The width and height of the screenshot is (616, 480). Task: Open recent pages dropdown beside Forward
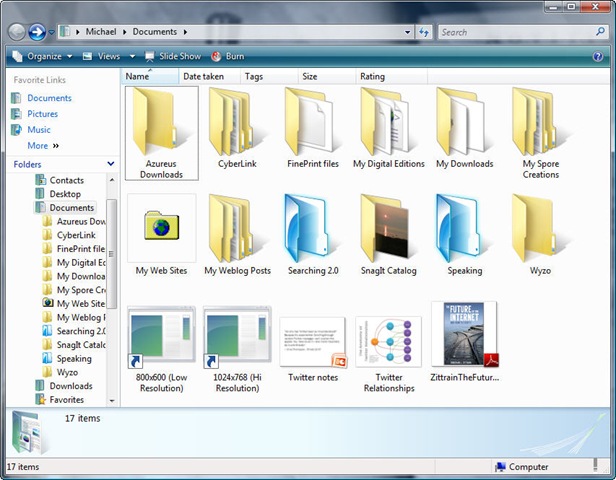51,32
